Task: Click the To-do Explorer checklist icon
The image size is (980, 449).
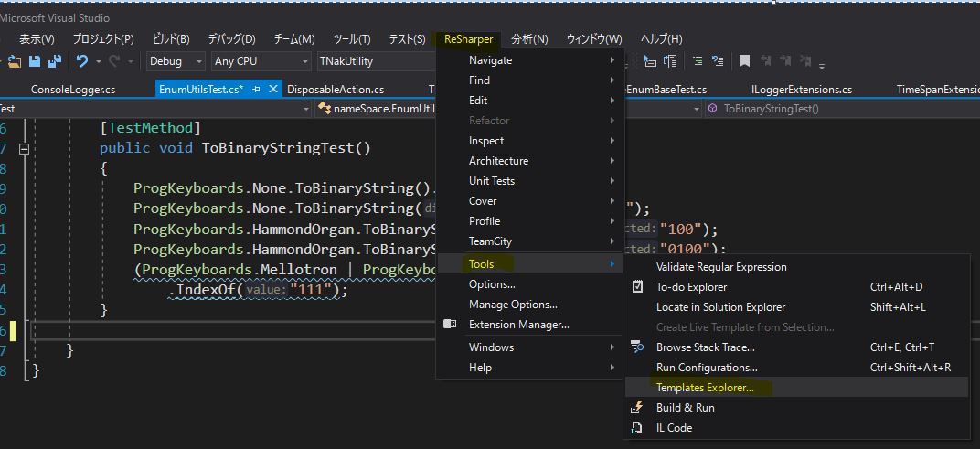Action: click(x=638, y=287)
